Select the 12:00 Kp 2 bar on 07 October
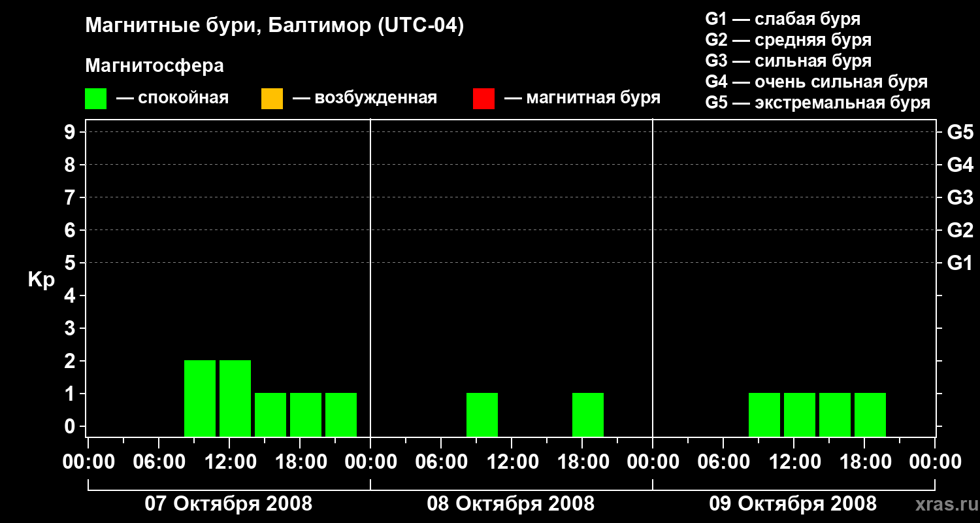This screenshot has width=980, height=523. point(235,398)
